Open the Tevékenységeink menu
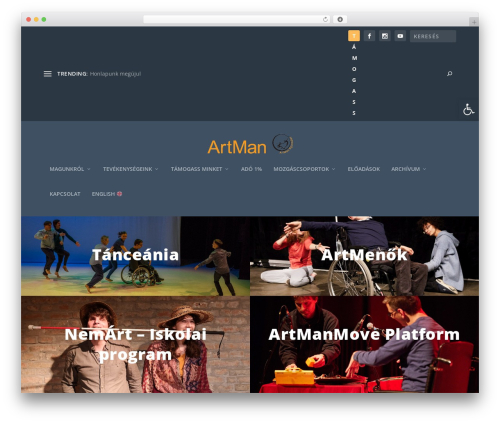This screenshot has width=500, height=423. tap(127, 169)
